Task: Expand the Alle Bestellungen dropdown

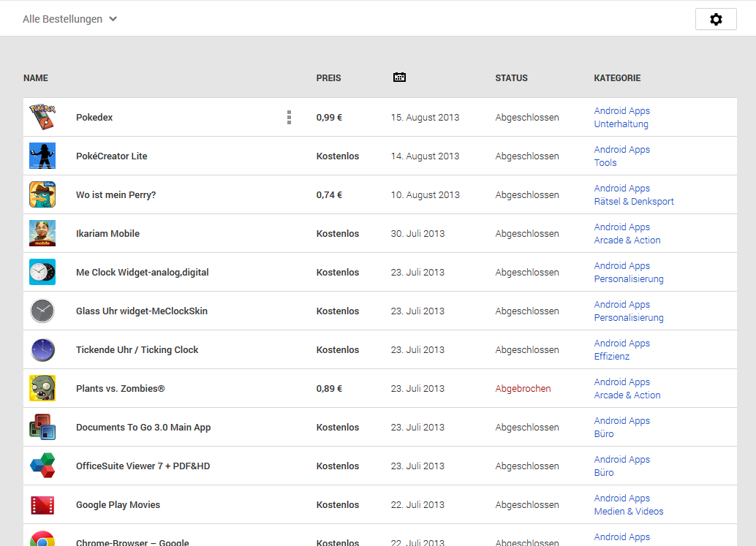Action: (x=70, y=19)
